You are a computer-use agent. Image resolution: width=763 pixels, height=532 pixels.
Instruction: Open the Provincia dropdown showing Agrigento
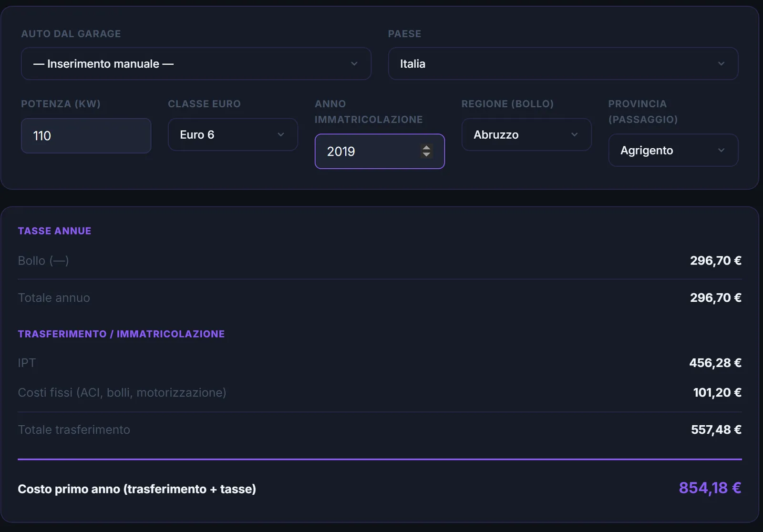(x=673, y=150)
